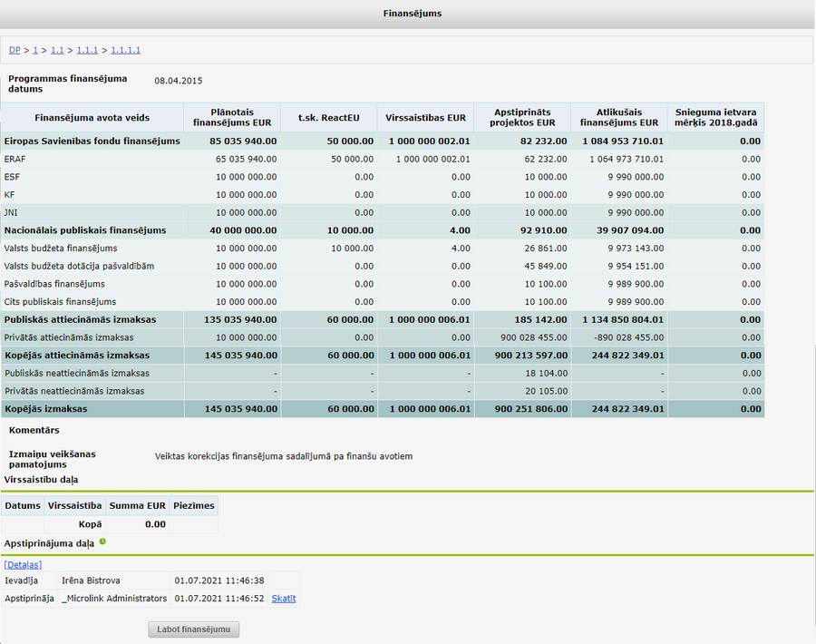Open the 1.1.1 breadcrumb link

[x=87, y=50]
